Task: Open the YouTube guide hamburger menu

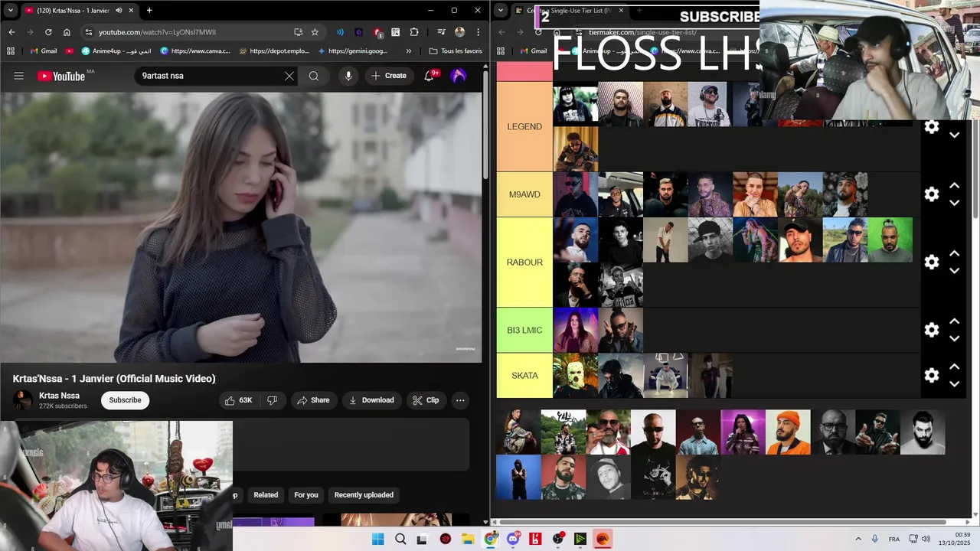Action: click(x=19, y=76)
